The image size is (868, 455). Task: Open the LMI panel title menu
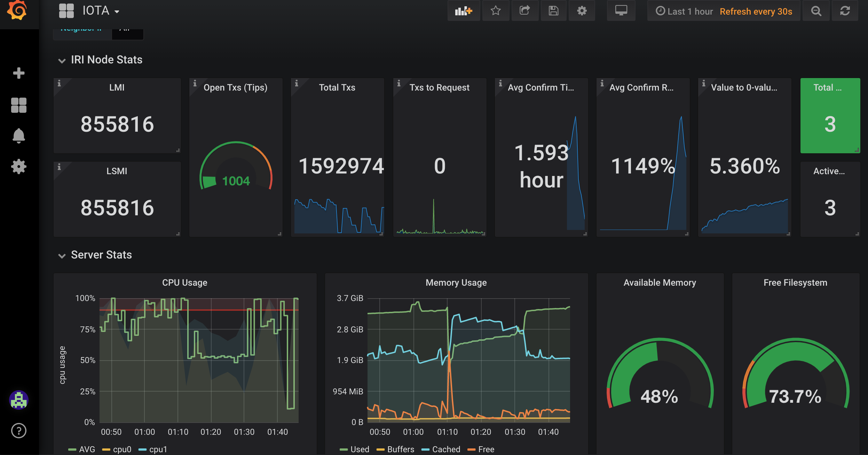coord(117,87)
